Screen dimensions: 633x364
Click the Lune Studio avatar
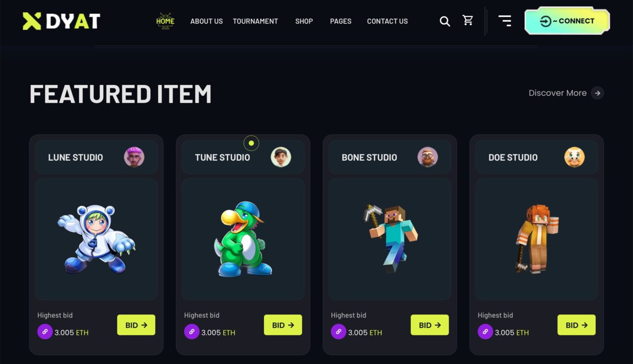(x=134, y=157)
